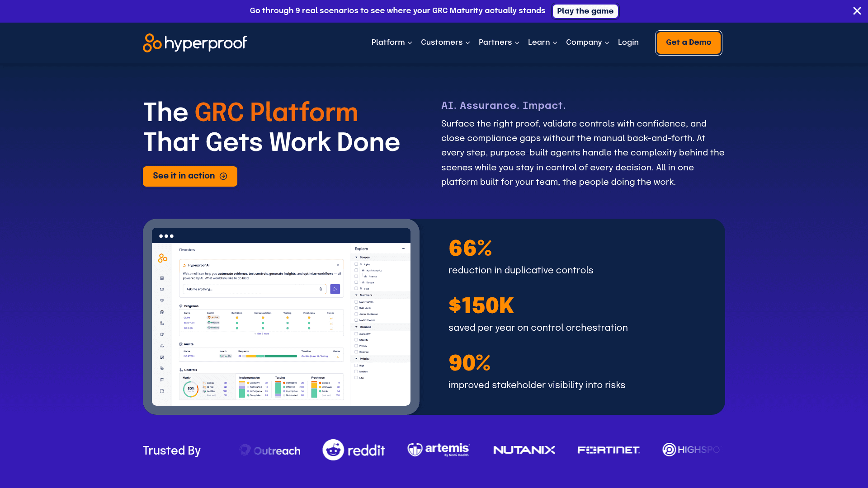
Task: Open the Learn menu
Action: click(542, 42)
